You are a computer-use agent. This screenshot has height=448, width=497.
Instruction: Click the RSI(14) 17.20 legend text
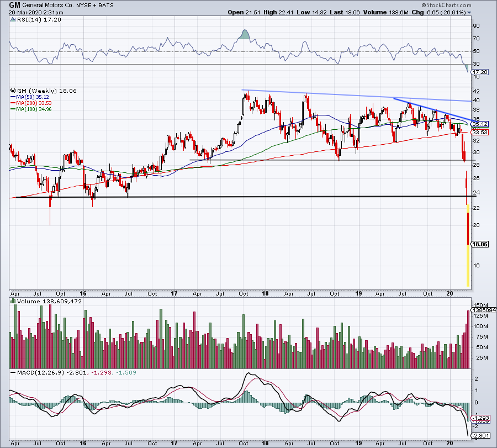39,20
